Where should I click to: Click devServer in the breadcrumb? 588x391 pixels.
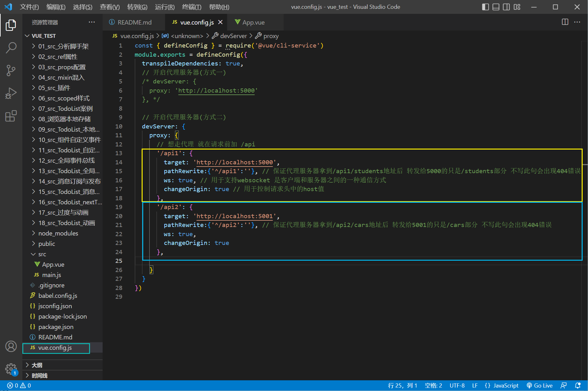[x=229, y=36]
